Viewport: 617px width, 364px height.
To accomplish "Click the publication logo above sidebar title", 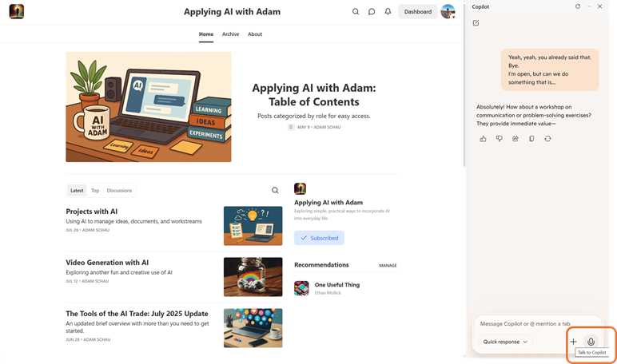I will click(300, 188).
